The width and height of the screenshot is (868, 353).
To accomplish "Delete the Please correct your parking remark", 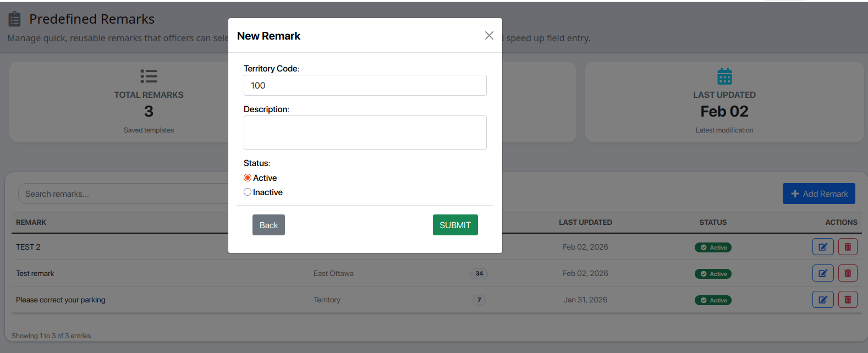I will coord(848,300).
